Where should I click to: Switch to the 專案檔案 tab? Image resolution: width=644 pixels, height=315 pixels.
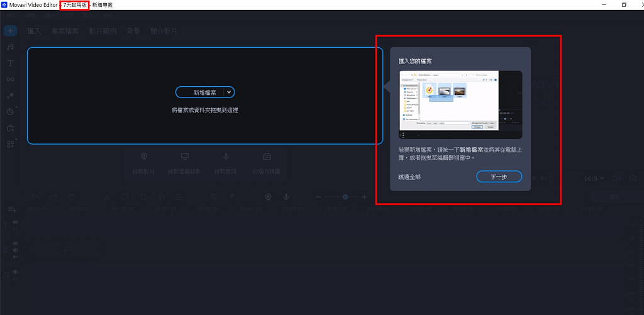(x=65, y=31)
